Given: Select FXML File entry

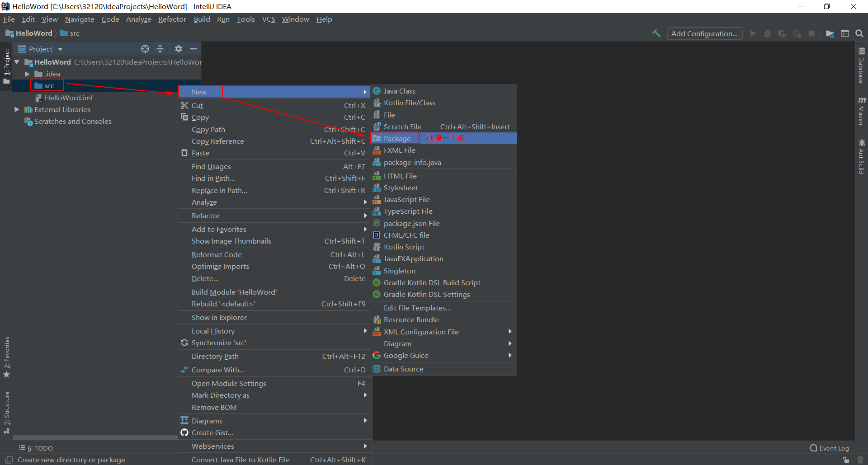Looking at the screenshot, I should click(443, 150).
